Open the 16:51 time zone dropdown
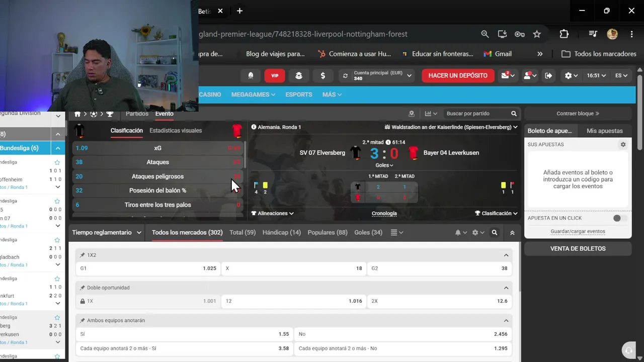Viewport: 644px width, 362px height. 596,75
